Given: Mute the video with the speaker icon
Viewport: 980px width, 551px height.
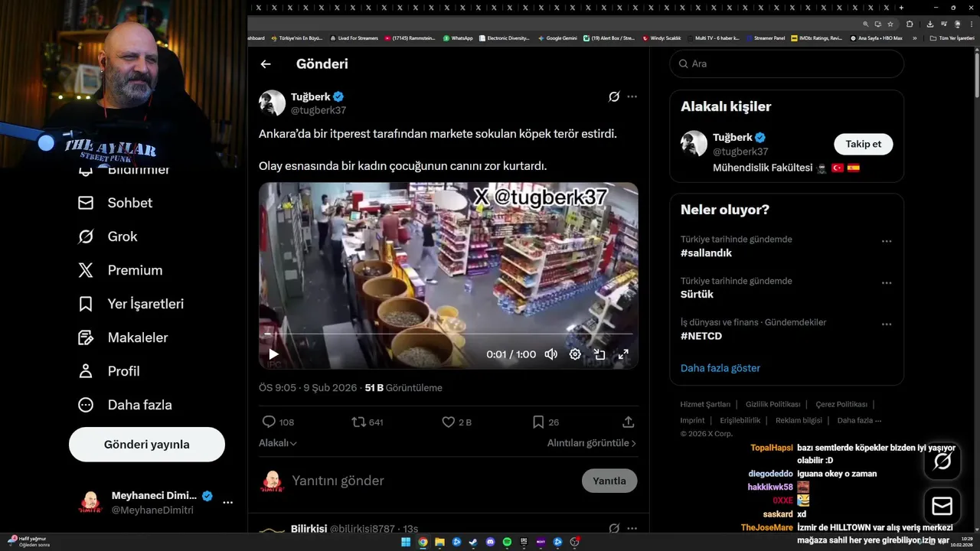Looking at the screenshot, I should tap(550, 354).
